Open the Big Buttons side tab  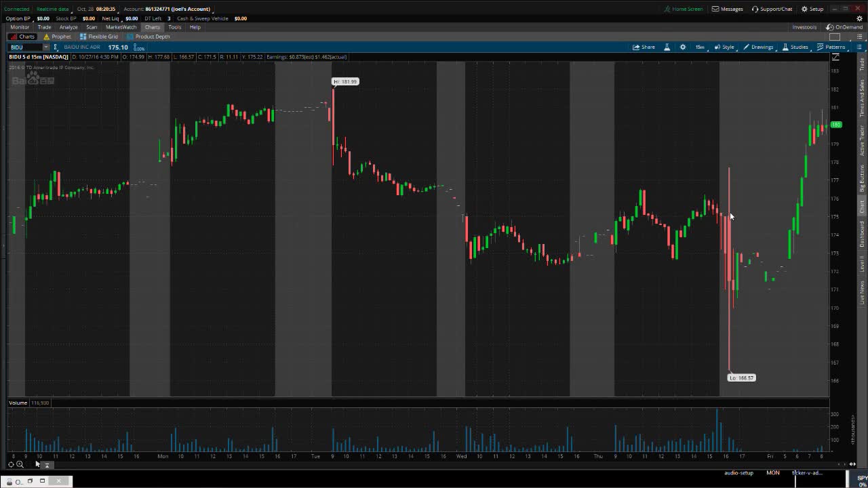862,179
